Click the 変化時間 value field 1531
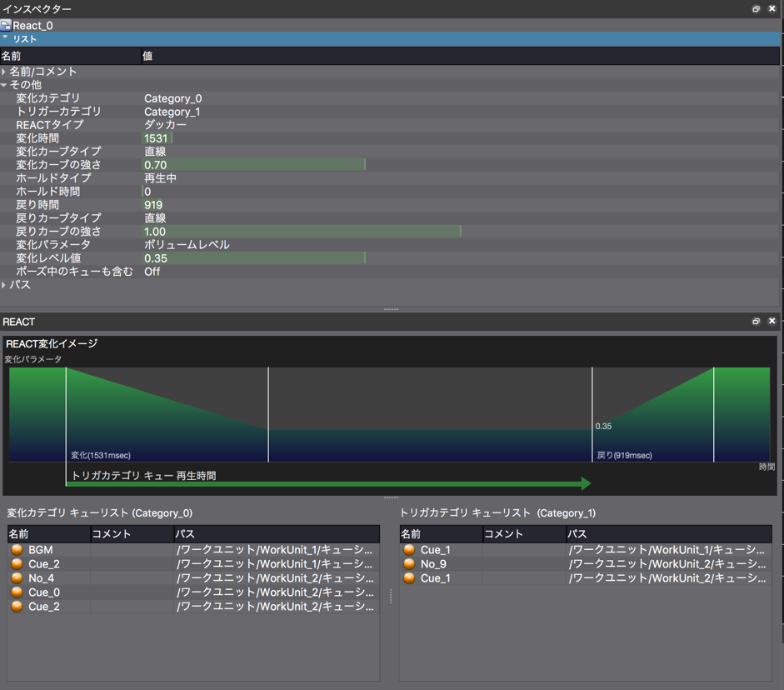The image size is (784, 690). click(x=156, y=138)
